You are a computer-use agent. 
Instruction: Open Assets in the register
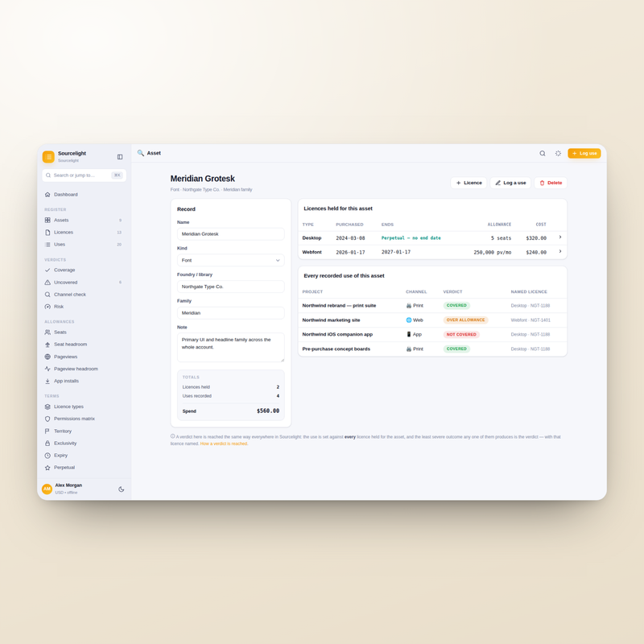[x=85, y=220]
